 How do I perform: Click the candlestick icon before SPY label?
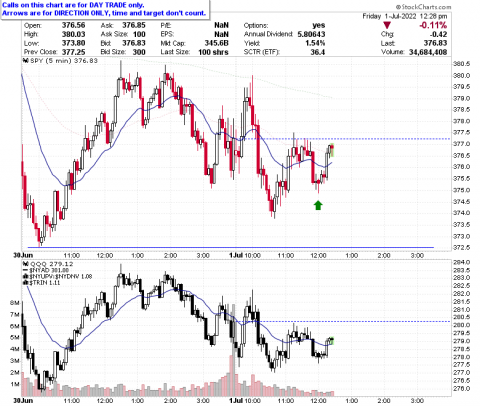point(25,61)
